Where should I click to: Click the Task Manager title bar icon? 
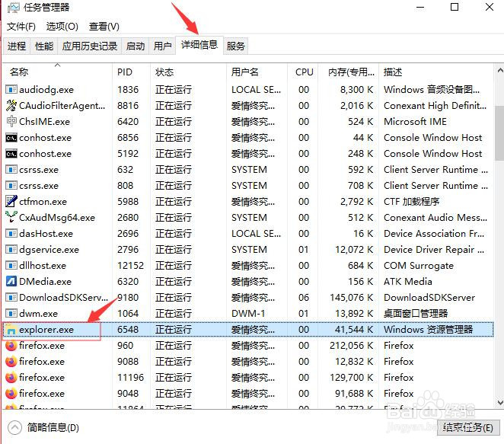14,8
